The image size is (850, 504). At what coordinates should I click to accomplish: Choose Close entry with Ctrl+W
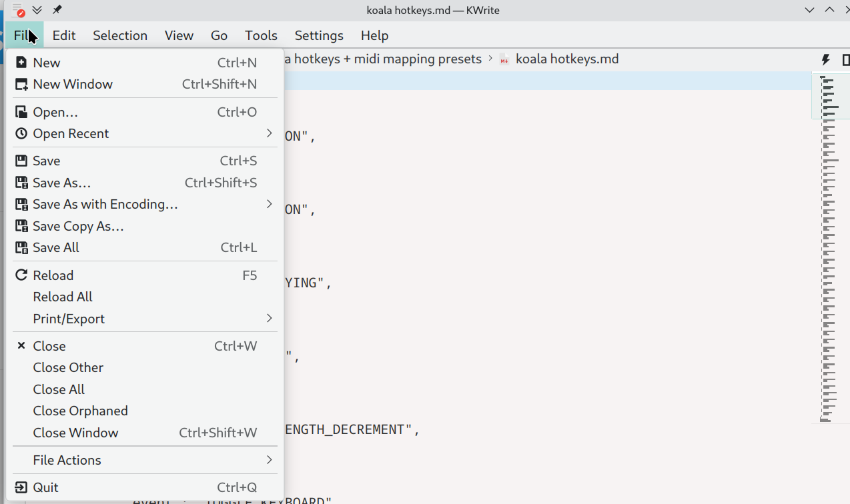click(145, 346)
